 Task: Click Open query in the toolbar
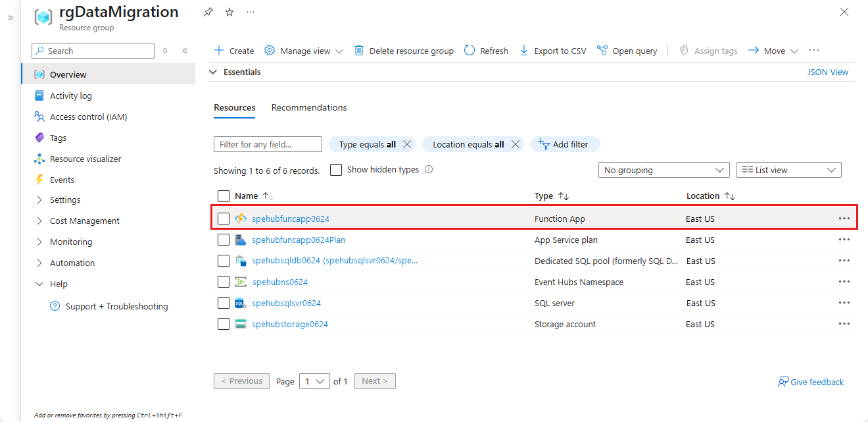[x=627, y=51]
